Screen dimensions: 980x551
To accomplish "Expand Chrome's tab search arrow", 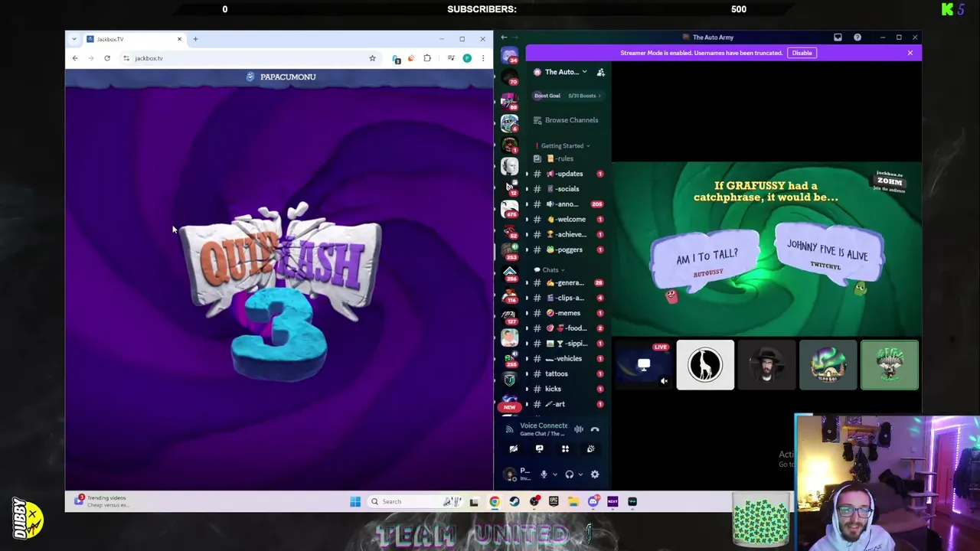I will coord(74,39).
